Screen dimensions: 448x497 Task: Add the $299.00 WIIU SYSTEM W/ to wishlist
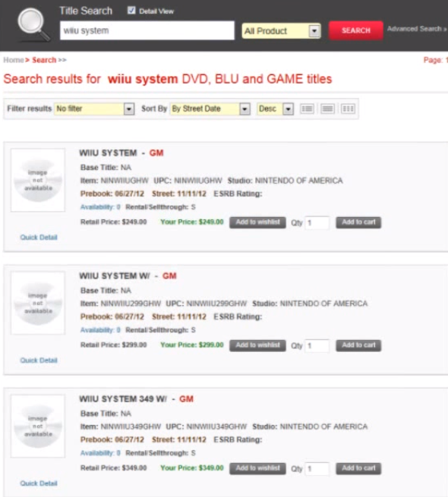(x=257, y=345)
